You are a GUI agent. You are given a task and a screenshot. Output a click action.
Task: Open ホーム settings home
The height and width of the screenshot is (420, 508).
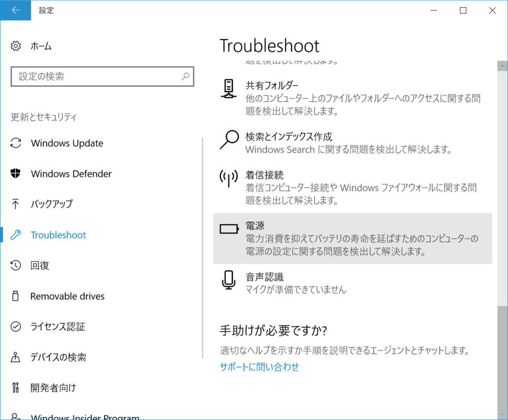point(41,46)
